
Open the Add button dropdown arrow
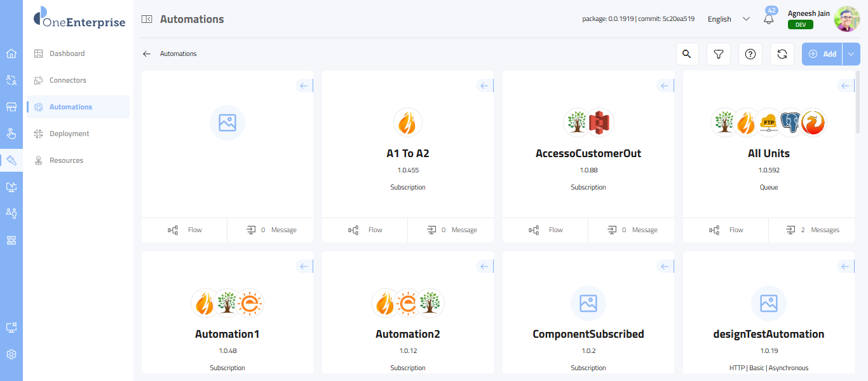[x=851, y=54]
